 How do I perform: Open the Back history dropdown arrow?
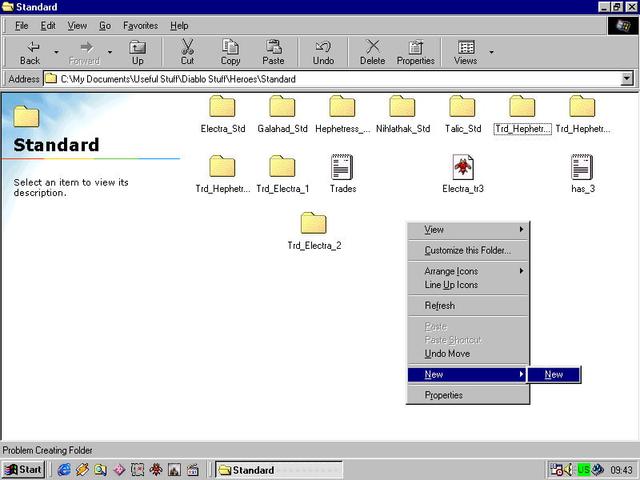point(56,52)
